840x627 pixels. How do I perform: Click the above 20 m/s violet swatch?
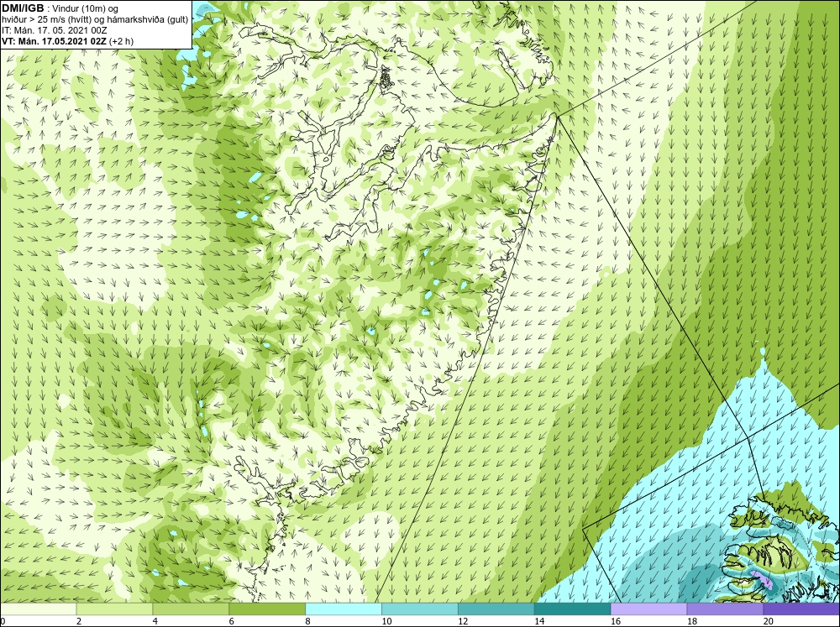click(801, 609)
